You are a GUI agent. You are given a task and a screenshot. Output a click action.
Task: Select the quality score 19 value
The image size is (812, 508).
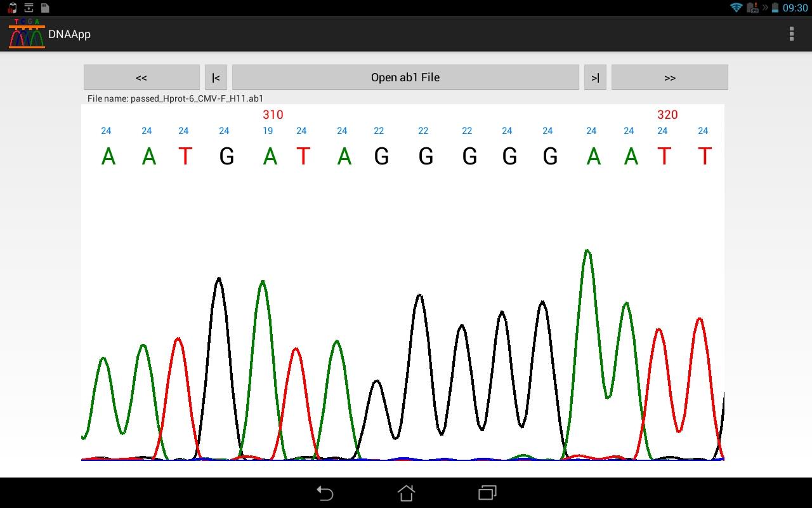[268, 131]
